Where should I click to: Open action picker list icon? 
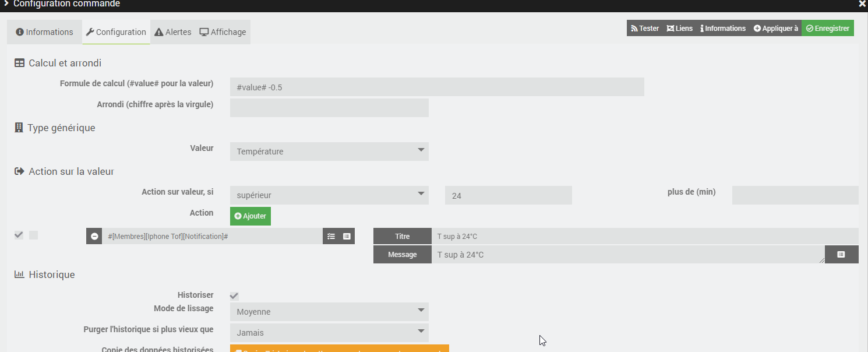[331, 236]
